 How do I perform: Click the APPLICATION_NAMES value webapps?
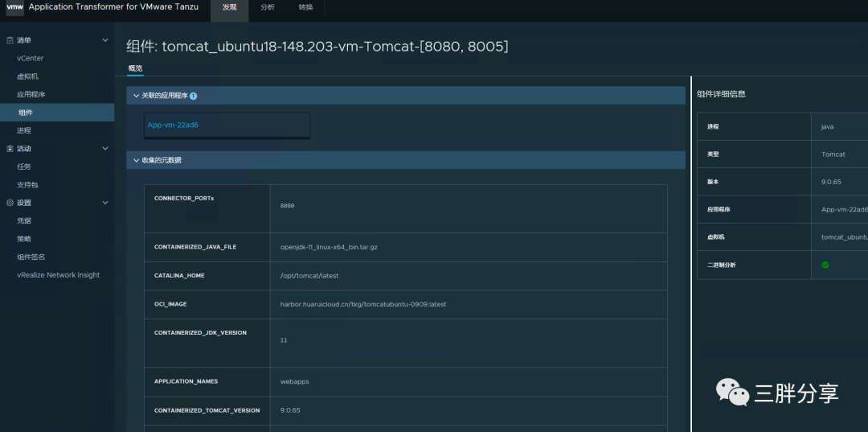coord(294,381)
